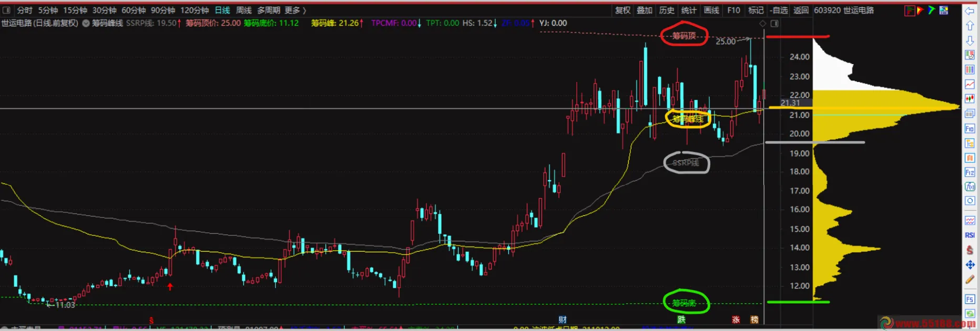The height and width of the screenshot is (331, 980).
Task: Expand the 筹码峰线 indicator dropdown circle
Action: [86, 23]
